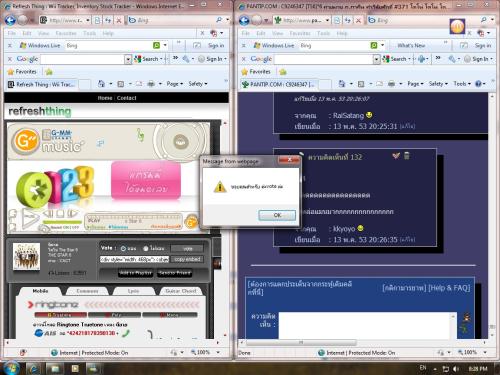Click the help question mark icon in the right browser
The height and width of the screenshot is (375, 500).
pyautogui.click(x=478, y=84)
